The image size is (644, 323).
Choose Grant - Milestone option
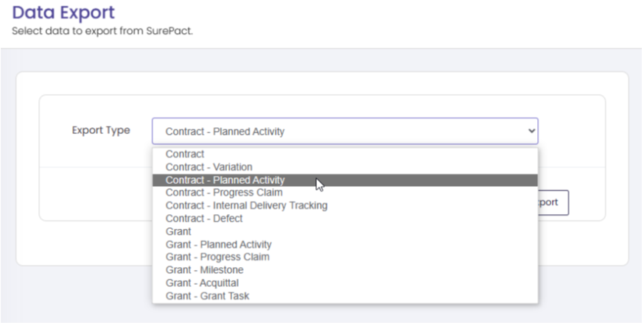point(345,270)
